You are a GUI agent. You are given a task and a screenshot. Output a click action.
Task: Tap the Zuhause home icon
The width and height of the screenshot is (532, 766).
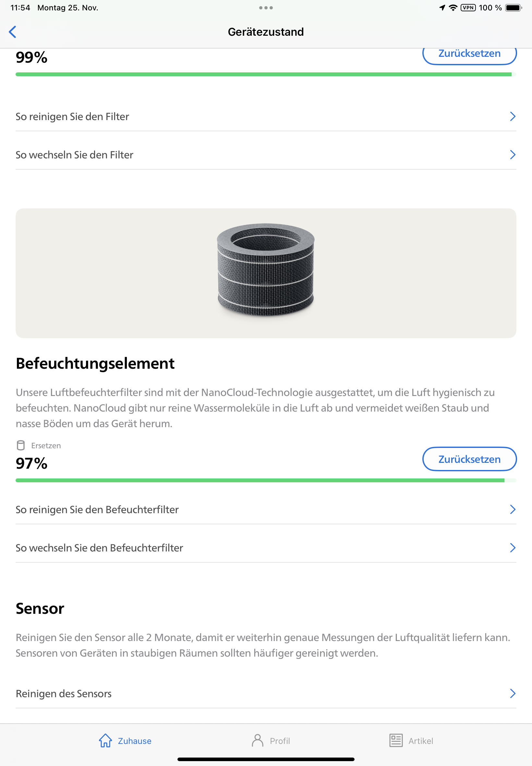coord(105,741)
